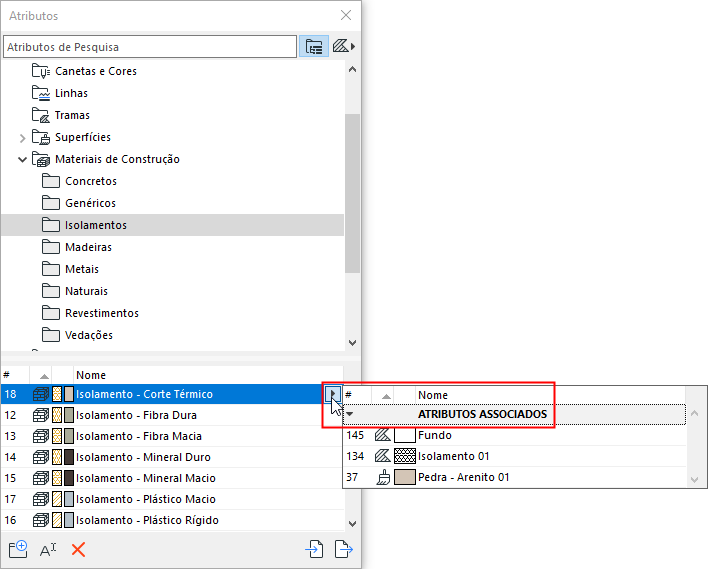The height and width of the screenshot is (569, 708).
Task: Click the new folder icon
Action: (18, 550)
